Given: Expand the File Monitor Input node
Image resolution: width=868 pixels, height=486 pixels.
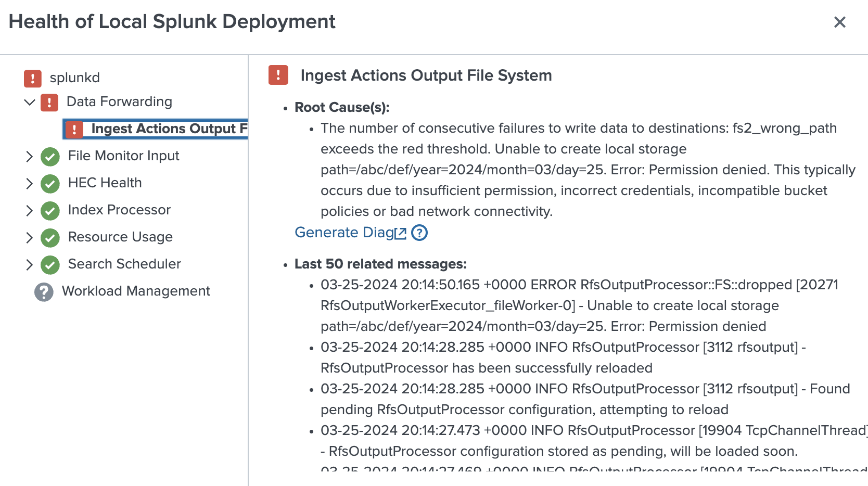Looking at the screenshot, I should [x=30, y=157].
